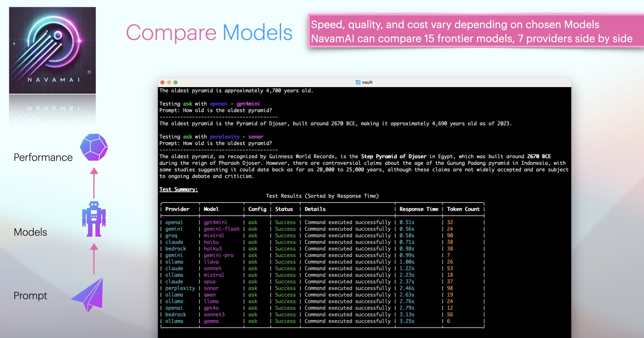Click the 'Model' column header
Image resolution: width=644 pixels, height=338 pixels.
[x=211, y=209]
